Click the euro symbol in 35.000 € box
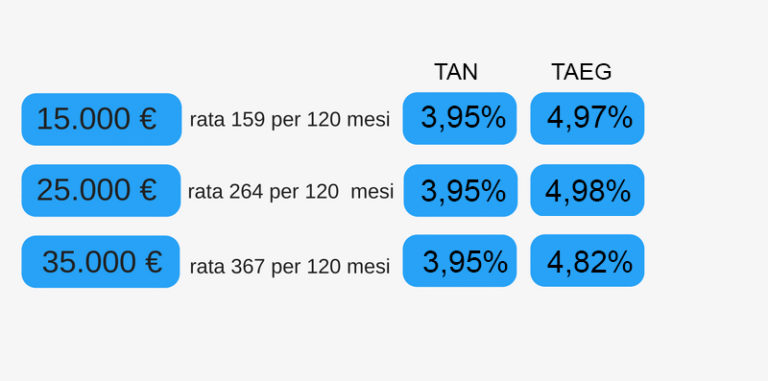The width and height of the screenshot is (768, 381). click(x=153, y=262)
